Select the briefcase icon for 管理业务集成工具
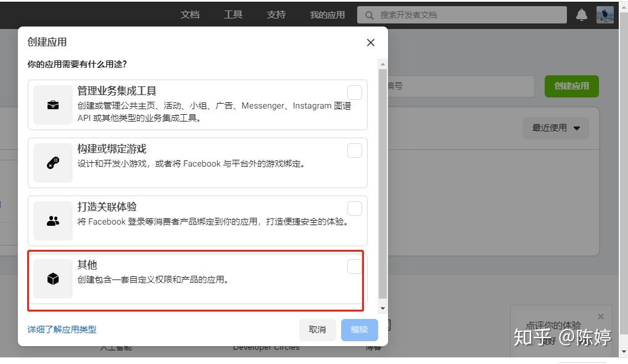 [x=52, y=104]
